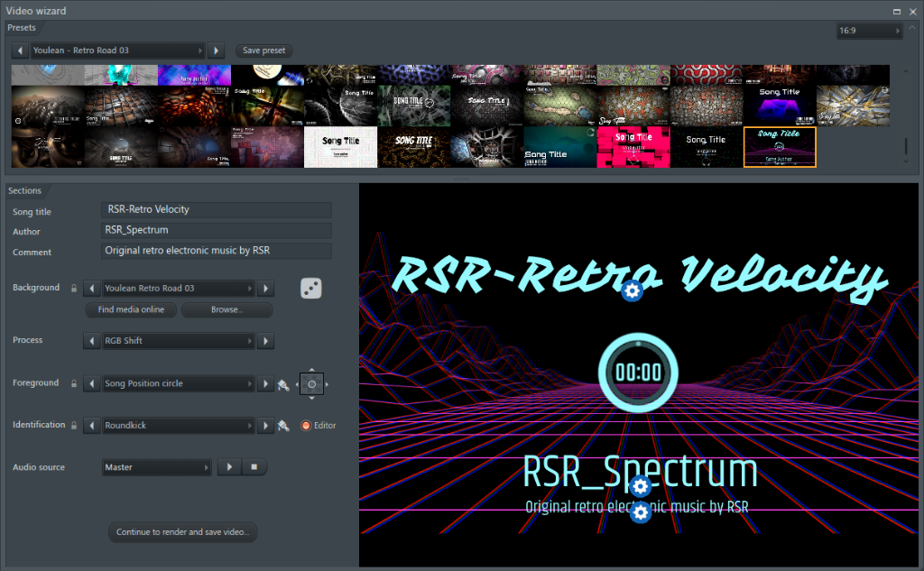Click the gear icon on the RSR_Spectrum author text

pyautogui.click(x=640, y=487)
